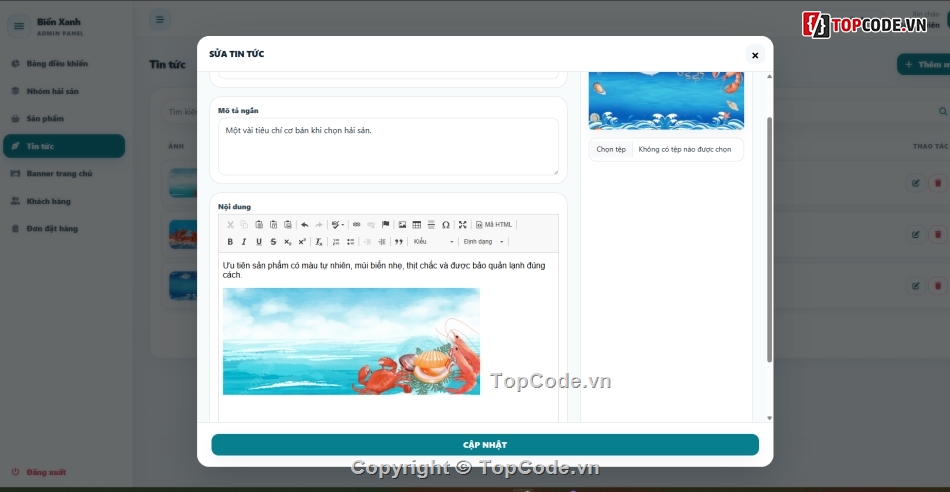Click the editor text paragraph starting Ưu tiên
Viewport: 950px width, 492px height.
click(384, 270)
